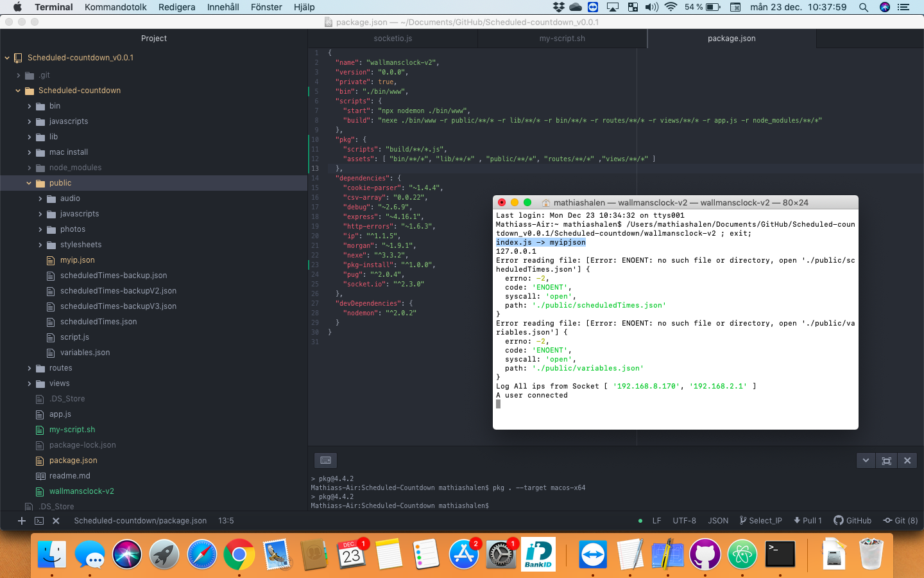Expand the .git folder
Viewport: 924px width, 578px height.
(x=19, y=75)
